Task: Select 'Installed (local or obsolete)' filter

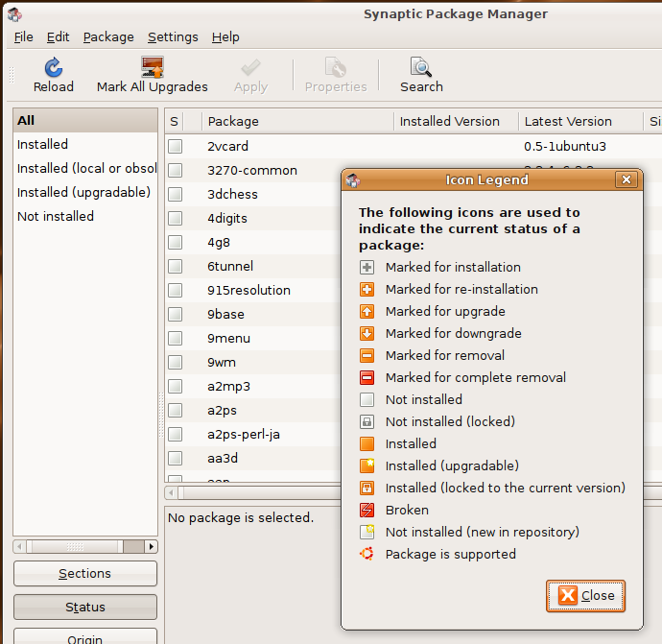Action: 85,169
